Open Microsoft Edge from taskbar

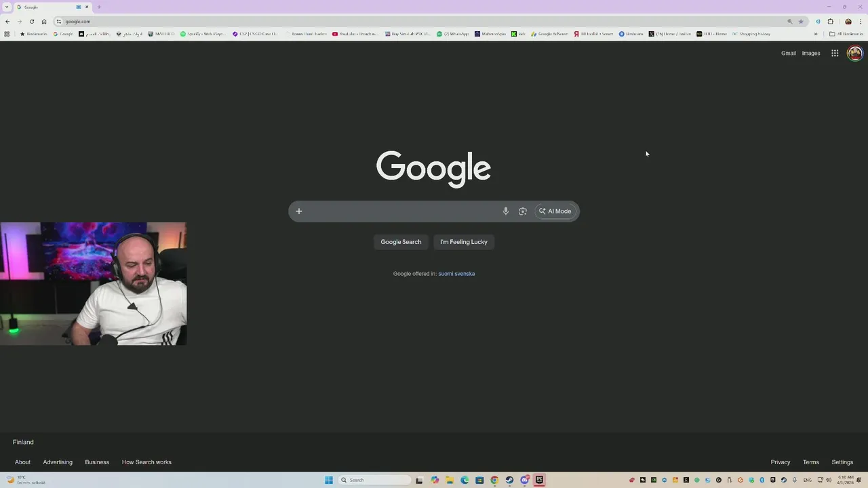pos(465,480)
